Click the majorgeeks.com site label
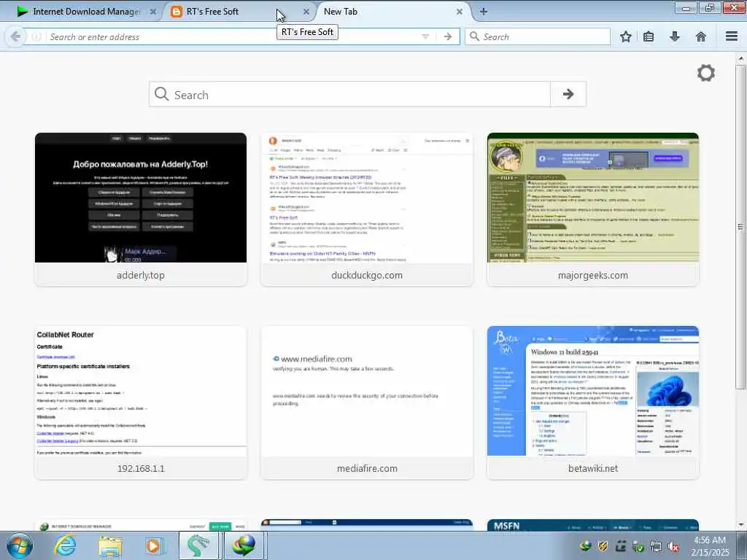This screenshot has height=560, width=747. tap(592, 275)
